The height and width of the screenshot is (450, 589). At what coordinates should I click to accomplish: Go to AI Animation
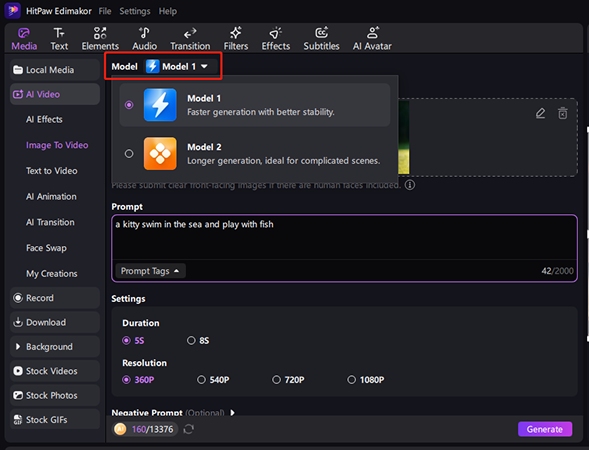[51, 196]
